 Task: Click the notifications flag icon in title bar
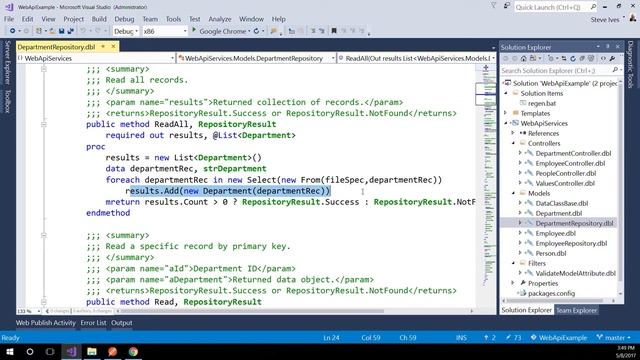tap(493, 6)
